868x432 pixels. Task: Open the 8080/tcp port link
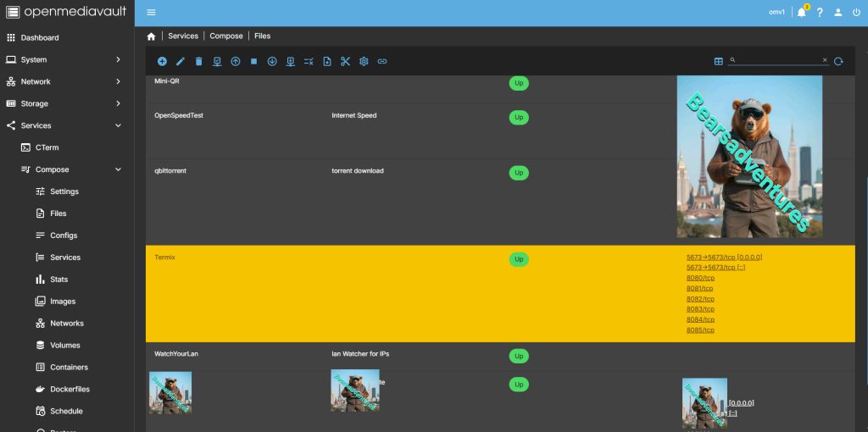point(700,278)
